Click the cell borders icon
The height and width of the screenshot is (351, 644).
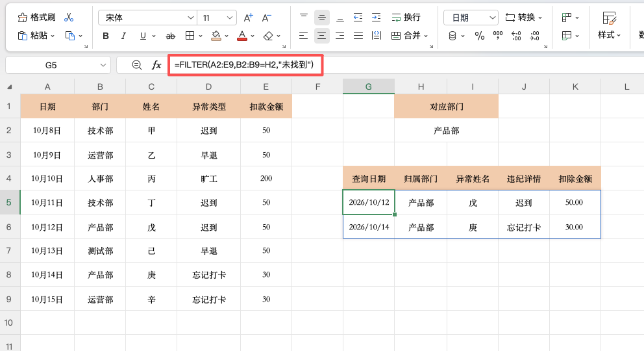click(190, 36)
